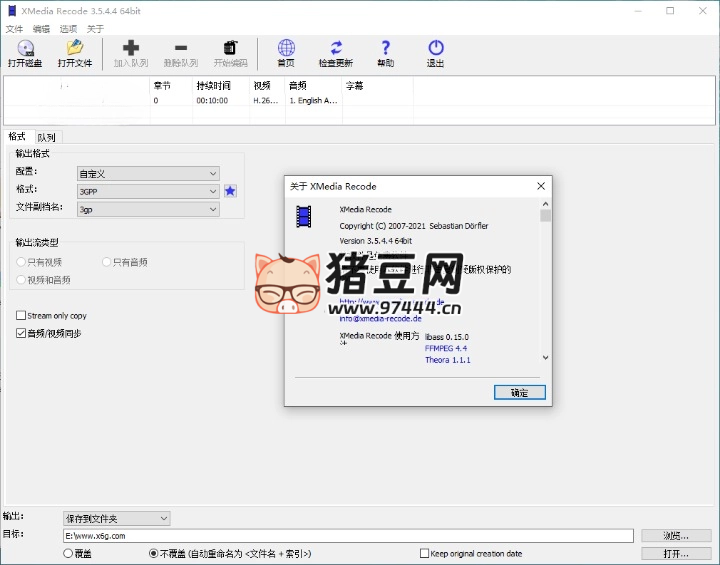Click About dialog scrollbar down arrow
This screenshot has height=565, width=720.
tap(546, 357)
